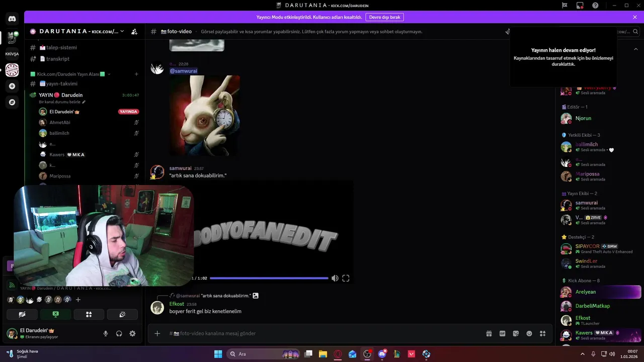Open emoji picker in message bar
This screenshot has height=362, width=644.
click(x=529, y=333)
